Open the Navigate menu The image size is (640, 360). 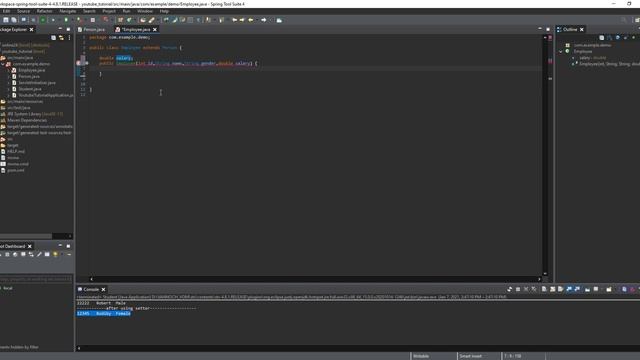(x=68, y=11)
